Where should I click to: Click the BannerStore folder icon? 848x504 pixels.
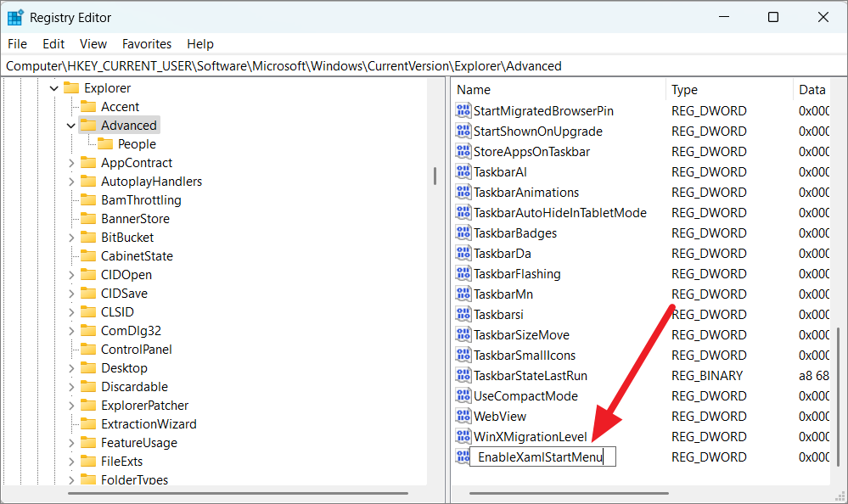[x=88, y=218]
